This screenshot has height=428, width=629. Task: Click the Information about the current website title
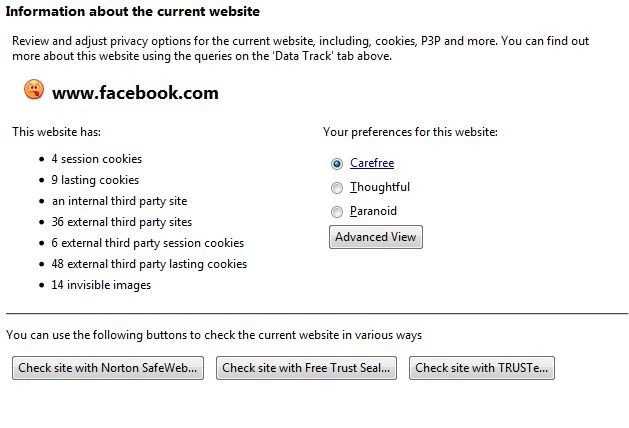click(x=133, y=11)
